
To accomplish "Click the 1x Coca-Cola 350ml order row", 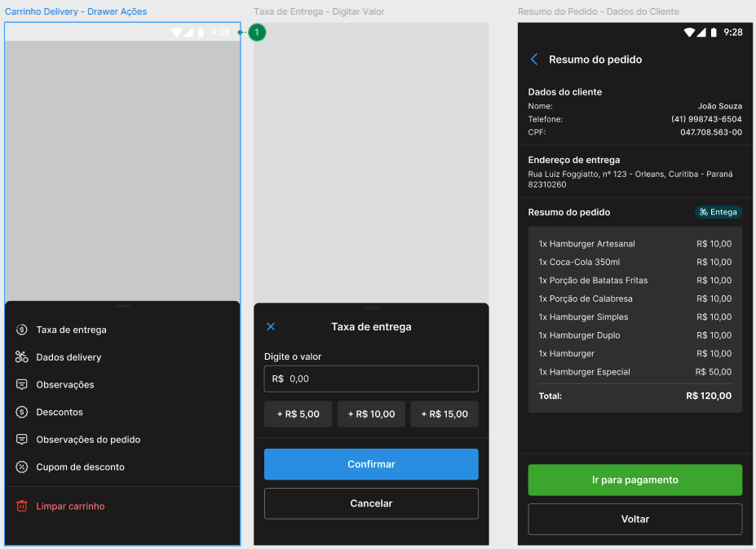I will tap(635, 263).
